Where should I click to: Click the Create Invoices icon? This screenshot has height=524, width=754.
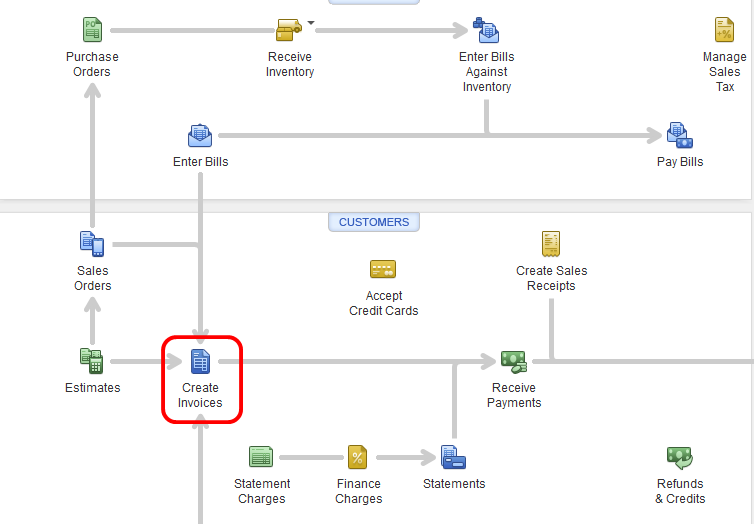200,361
